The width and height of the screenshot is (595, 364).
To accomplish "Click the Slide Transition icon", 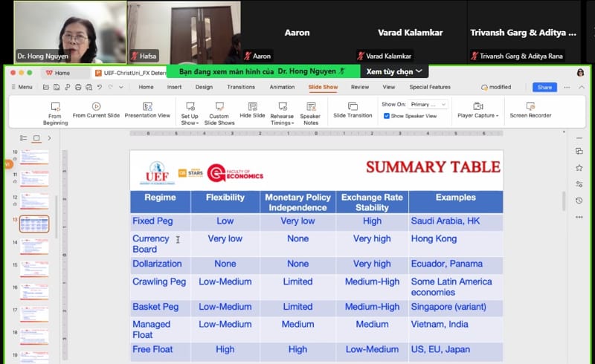I will pyautogui.click(x=353, y=111).
